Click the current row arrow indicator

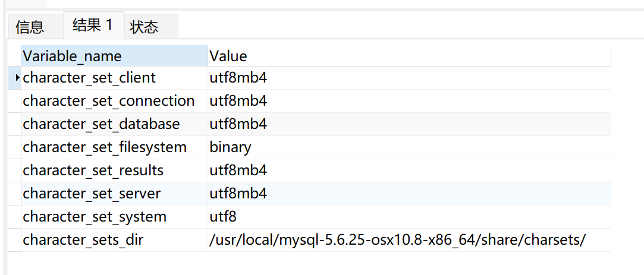tap(17, 78)
